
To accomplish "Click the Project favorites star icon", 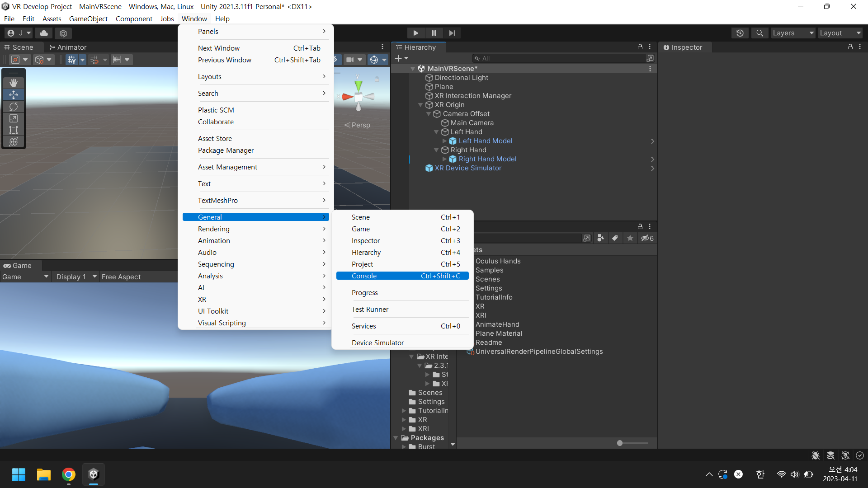I will [x=630, y=238].
